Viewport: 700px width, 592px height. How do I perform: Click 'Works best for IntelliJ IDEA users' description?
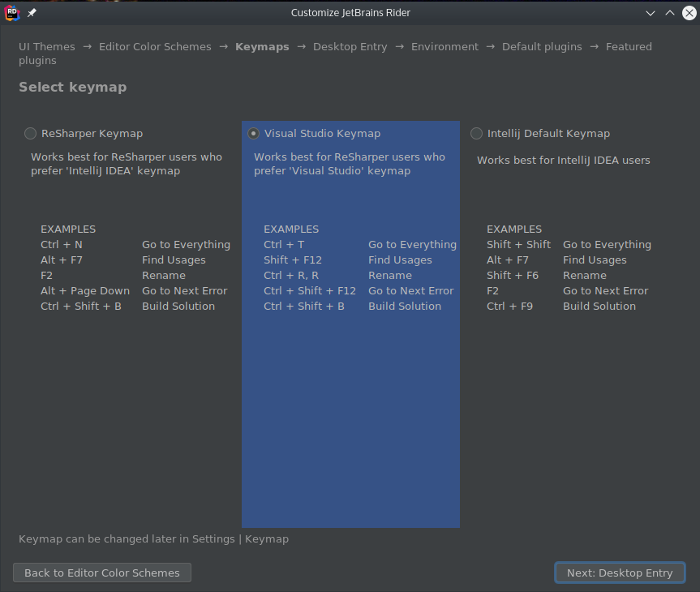[x=564, y=161]
